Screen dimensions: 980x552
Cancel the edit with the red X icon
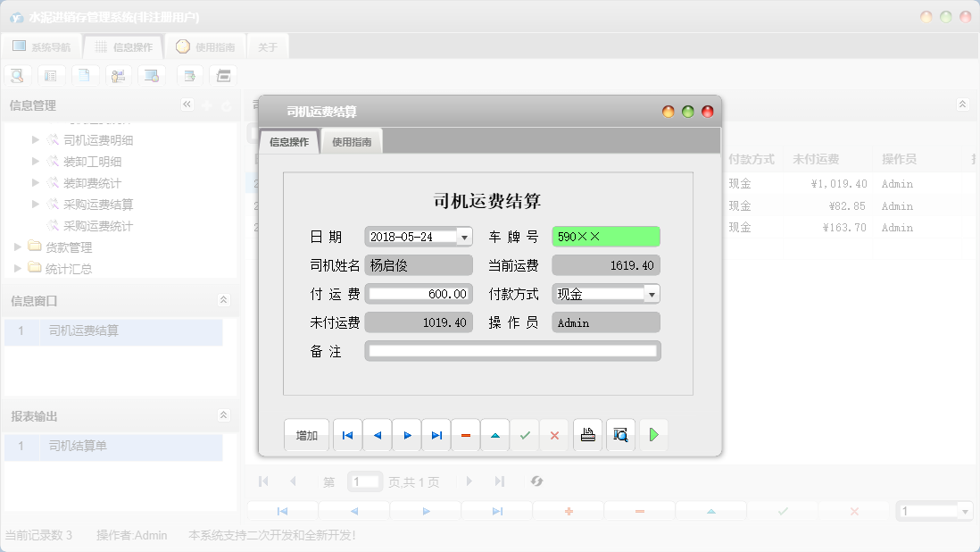pyautogui.click(x=554, y=435)
